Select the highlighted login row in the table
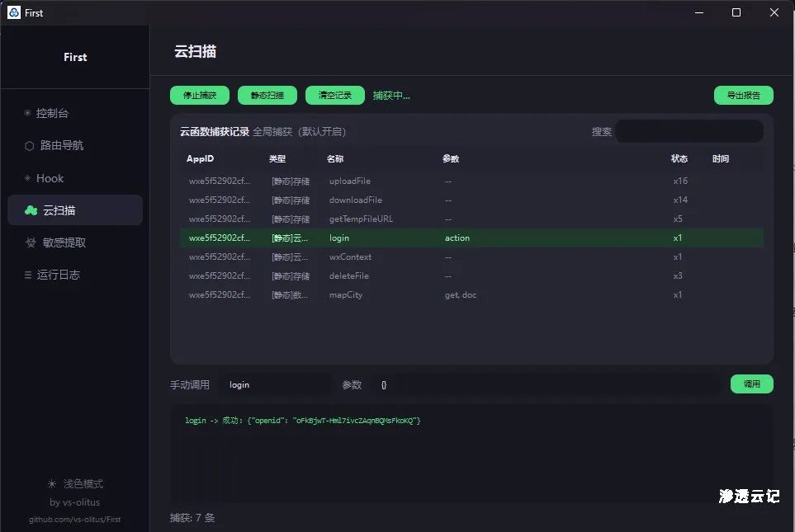Viewport: 795px width, 532px height. tap(413, 238)
